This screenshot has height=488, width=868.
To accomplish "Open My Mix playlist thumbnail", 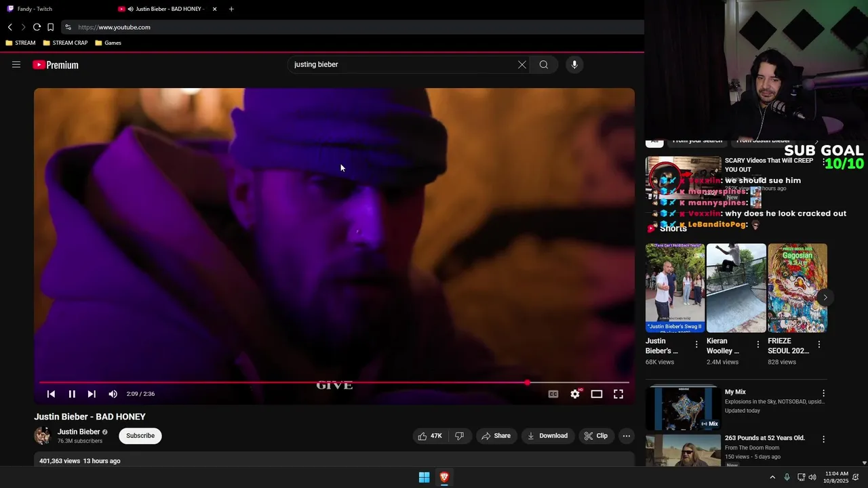I will pos(683,408).
